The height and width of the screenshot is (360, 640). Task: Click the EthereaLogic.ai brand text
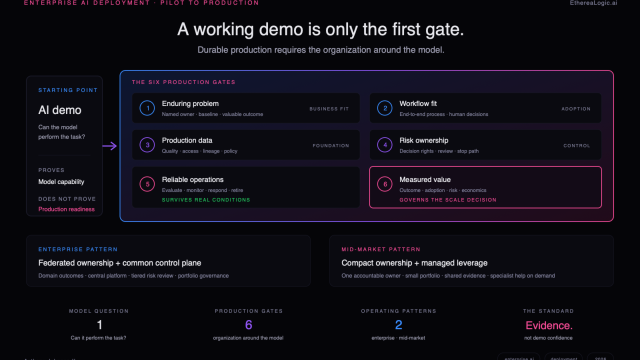[593, 3]
